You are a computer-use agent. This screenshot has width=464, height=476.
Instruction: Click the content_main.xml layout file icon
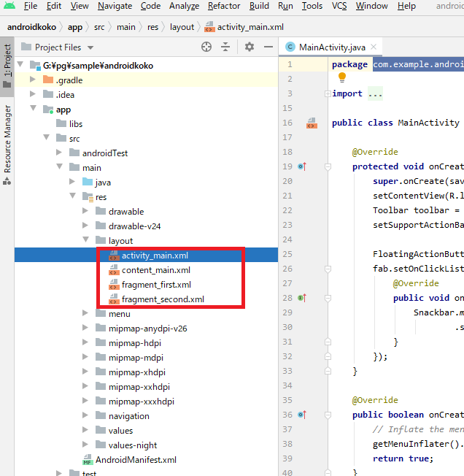pos(114,270)
